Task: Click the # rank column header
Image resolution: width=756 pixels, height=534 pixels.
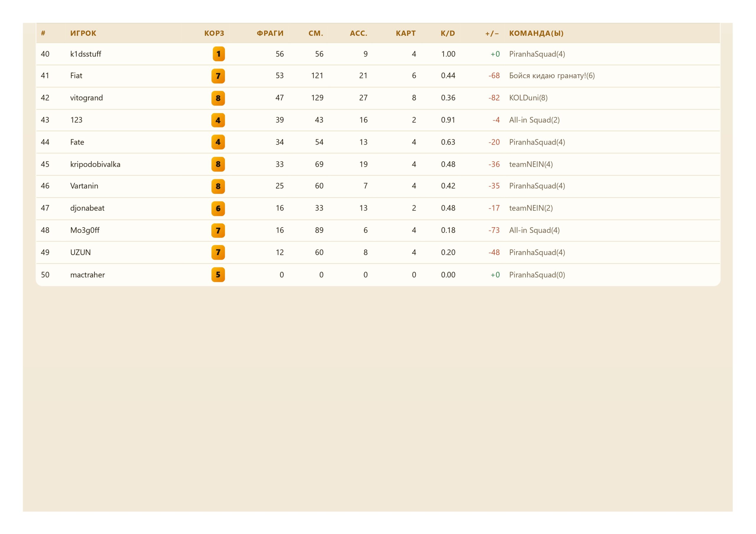Action: tap(43, 33)
